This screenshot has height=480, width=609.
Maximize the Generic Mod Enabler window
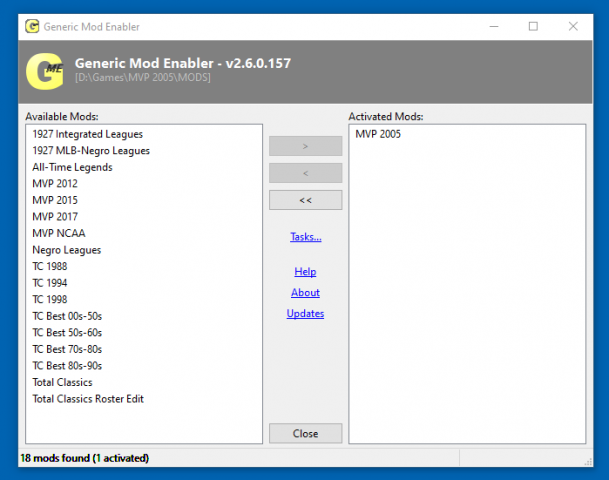(533, 26)
